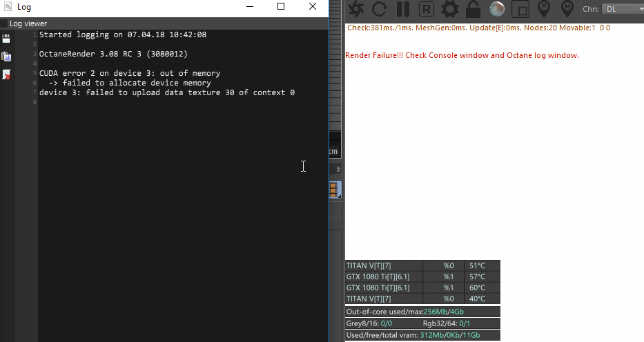Screen dimensions: 644x342
Task: Click log line 'OctaneRender 3.08 RC 3 (3080012)'
Action: (113, 54)
